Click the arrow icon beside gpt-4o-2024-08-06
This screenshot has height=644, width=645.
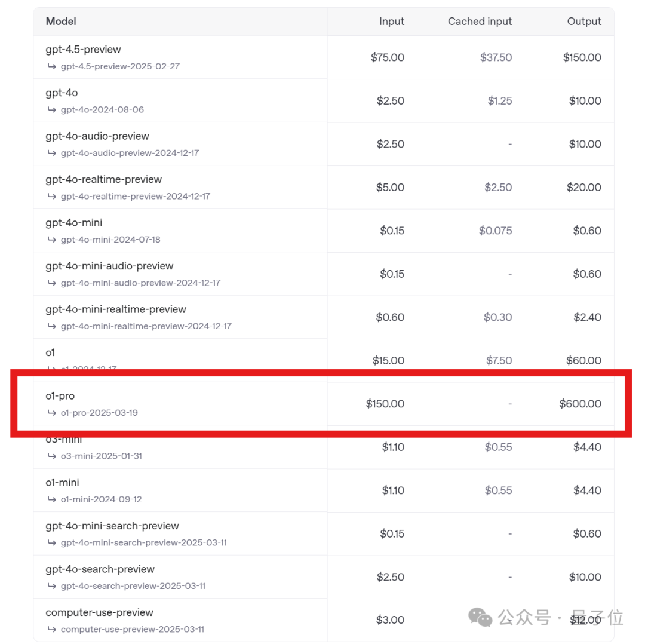51,110
